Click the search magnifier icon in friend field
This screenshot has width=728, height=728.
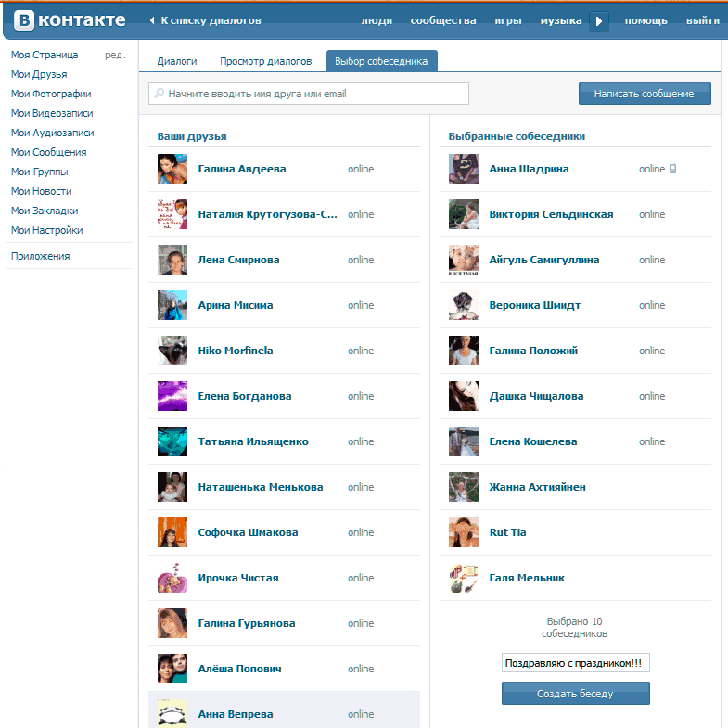(160, 94)
